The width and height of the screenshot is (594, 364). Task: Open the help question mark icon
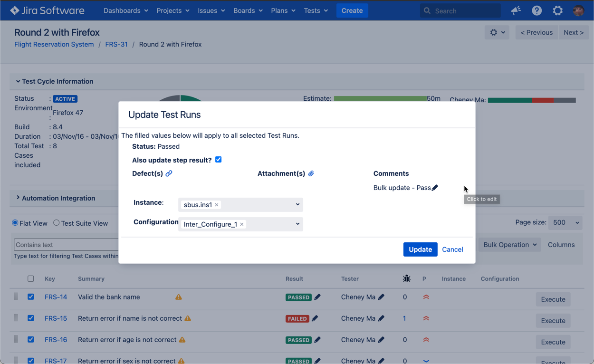(537, 10)
